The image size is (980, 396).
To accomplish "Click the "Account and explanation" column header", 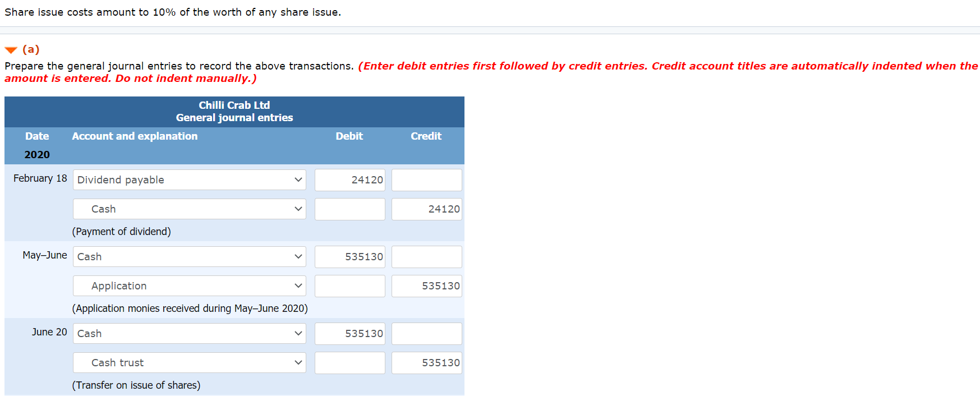I will click(135, 136).
